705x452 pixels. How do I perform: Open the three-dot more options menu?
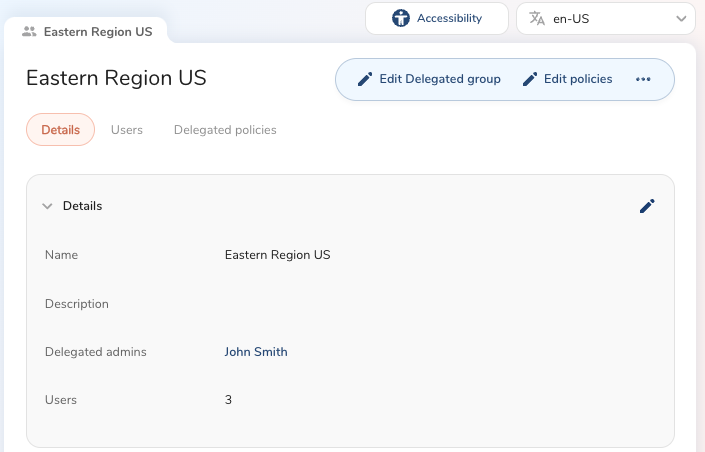click(643, 79)
